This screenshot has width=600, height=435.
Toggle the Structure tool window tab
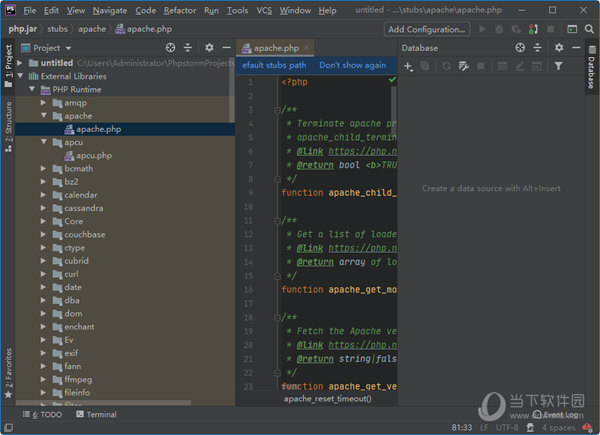(8, 127)
